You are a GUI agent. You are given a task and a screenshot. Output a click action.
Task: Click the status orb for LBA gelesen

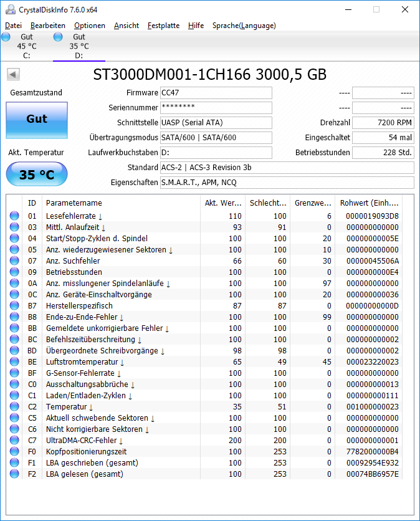pos(14,474)
